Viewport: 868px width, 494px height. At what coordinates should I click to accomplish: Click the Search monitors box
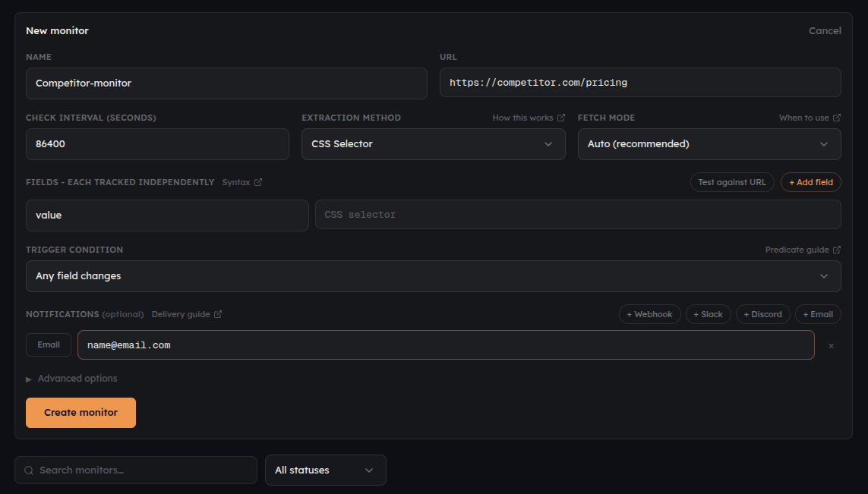click(136, 470)
